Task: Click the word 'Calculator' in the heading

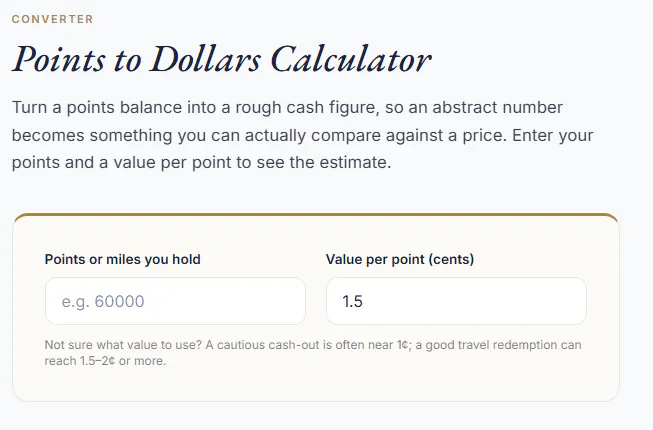Action: 351,60
